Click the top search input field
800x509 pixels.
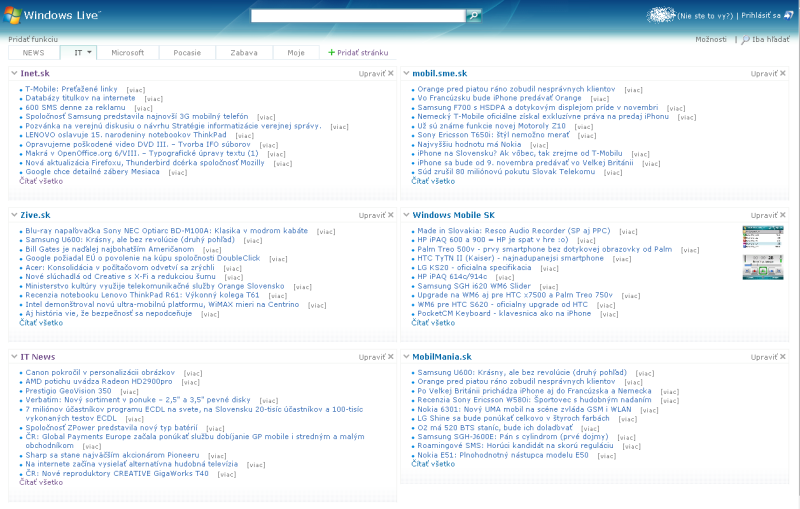point(358,15)
